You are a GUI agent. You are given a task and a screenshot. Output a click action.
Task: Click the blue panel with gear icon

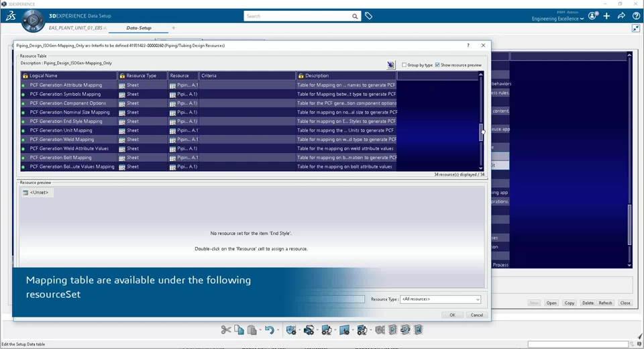click(344, 330)
